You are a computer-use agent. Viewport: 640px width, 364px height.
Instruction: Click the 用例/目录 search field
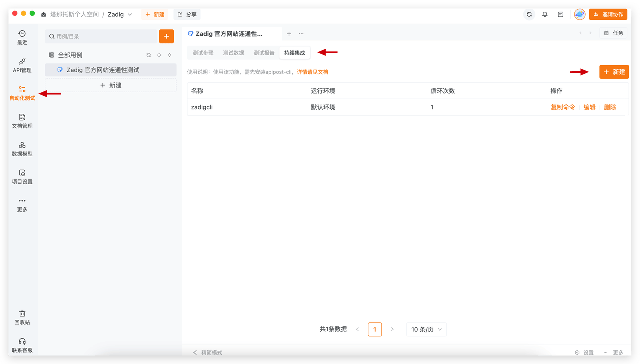click(101, 36)
